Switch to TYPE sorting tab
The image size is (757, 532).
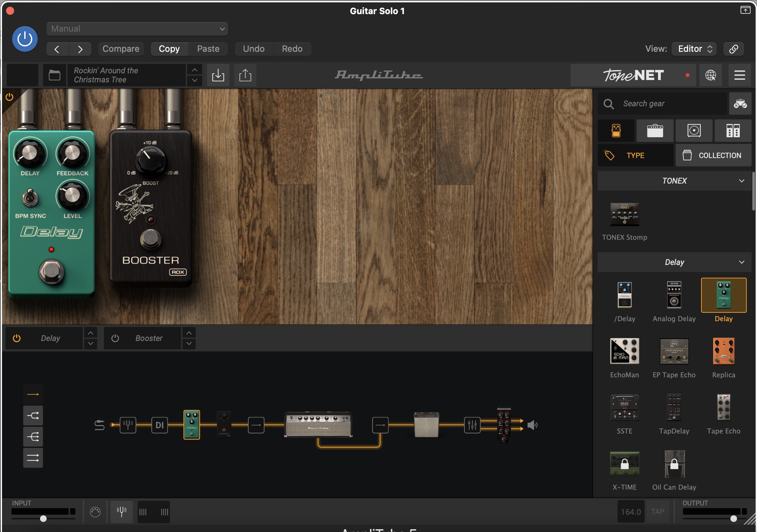pyautogui.click(x=636, y=155)
